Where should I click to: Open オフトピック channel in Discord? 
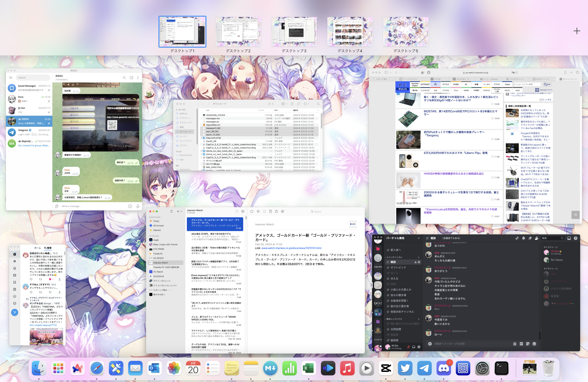click(x=398, y=267)
